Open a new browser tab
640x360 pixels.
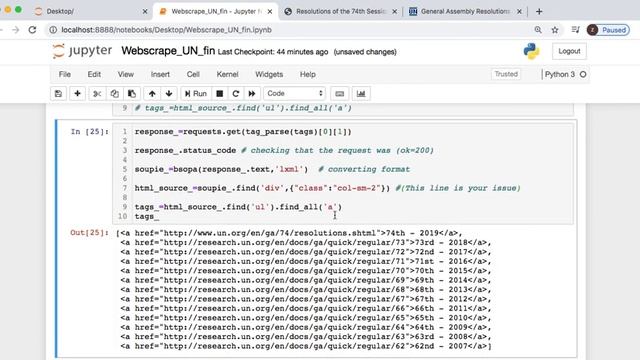539,11
